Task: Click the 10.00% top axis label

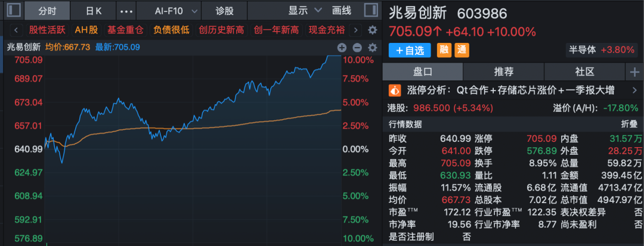Action: point(360,60)
